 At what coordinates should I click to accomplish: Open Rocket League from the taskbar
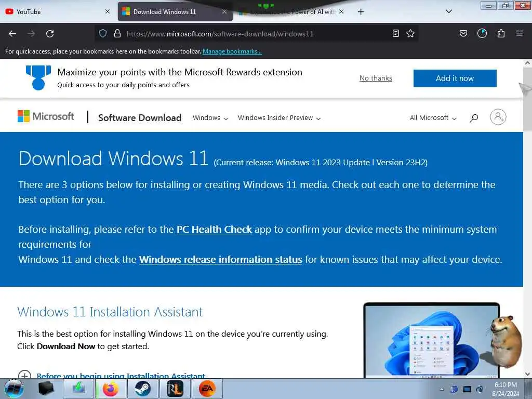[x=175, y=389]
